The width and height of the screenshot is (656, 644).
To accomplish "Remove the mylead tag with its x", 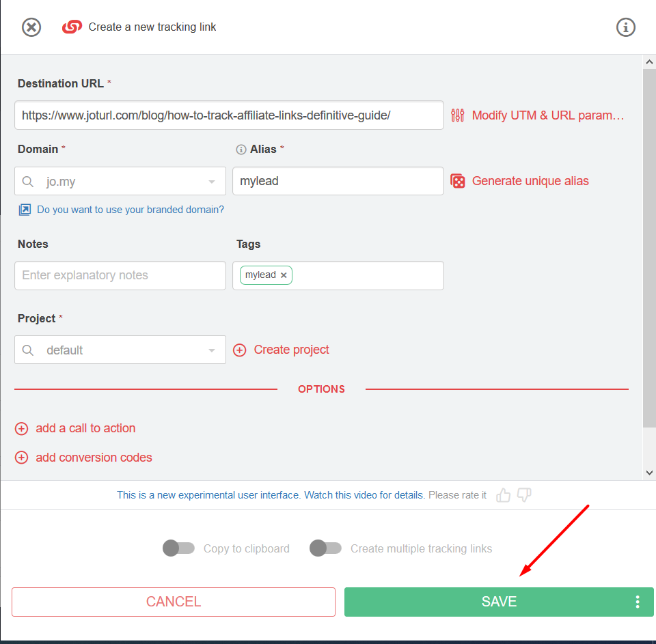I will click(284, 275).
